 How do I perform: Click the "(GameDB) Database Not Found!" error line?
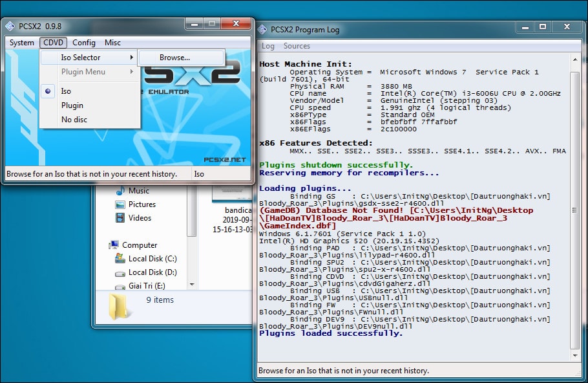click(396, 218)
